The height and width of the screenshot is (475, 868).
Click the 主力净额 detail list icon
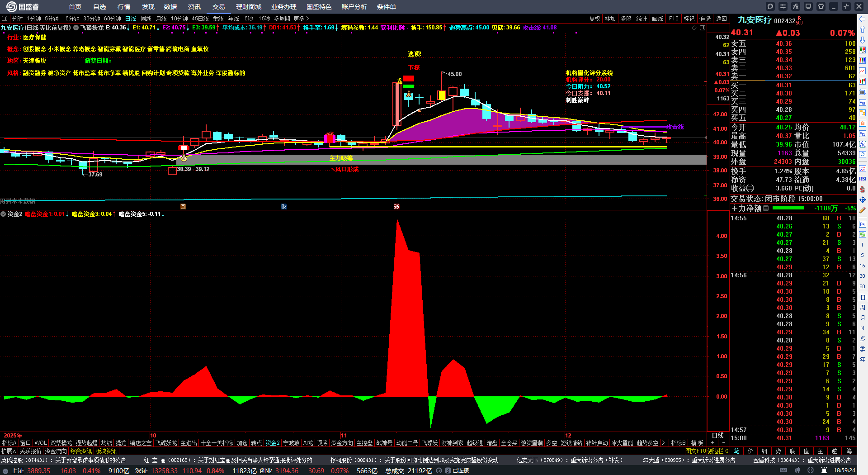[766, 208]
